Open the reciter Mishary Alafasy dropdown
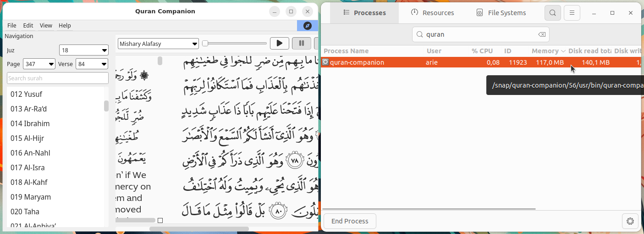Image resolution: width=644 pixels, height=234 pixels. click(158, 44)
